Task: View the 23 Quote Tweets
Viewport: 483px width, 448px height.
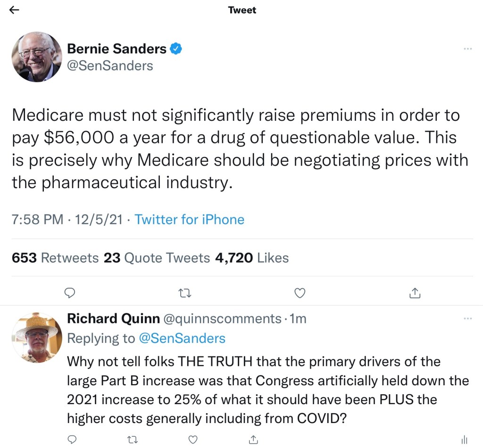Action: click(157, 258)
